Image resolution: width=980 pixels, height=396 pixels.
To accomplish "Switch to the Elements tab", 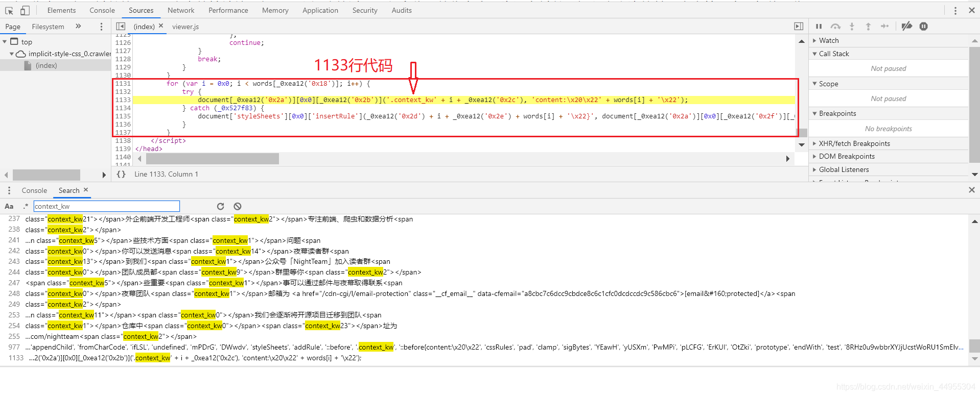I will click(x=61, y=10).
